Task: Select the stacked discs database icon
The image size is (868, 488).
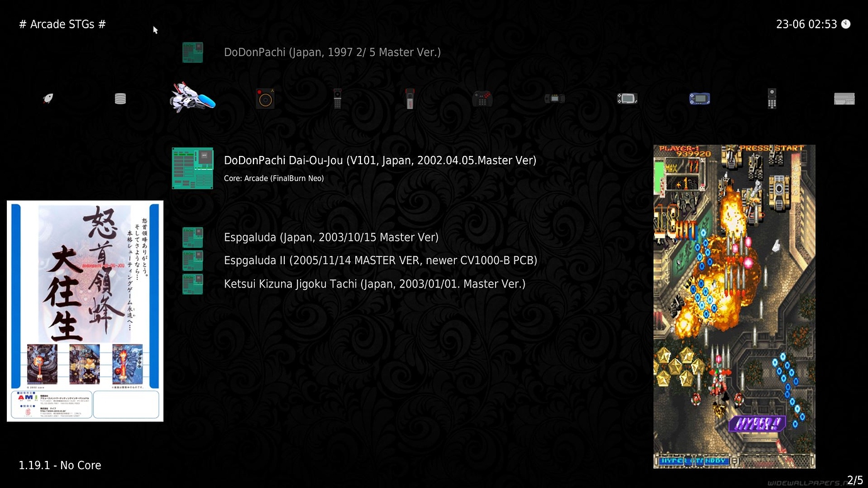Action: (120, 99)
